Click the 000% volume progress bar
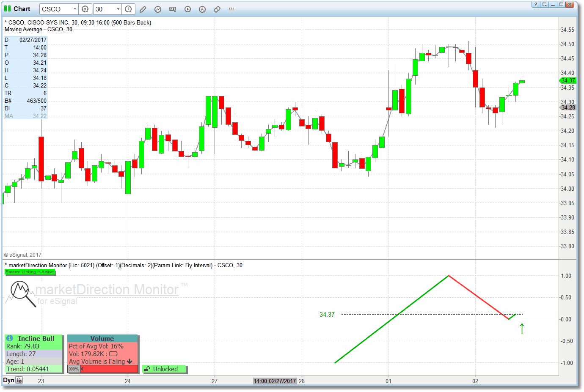Image resolution: width=584 pixels, height=392 pixels. point(102,369)
